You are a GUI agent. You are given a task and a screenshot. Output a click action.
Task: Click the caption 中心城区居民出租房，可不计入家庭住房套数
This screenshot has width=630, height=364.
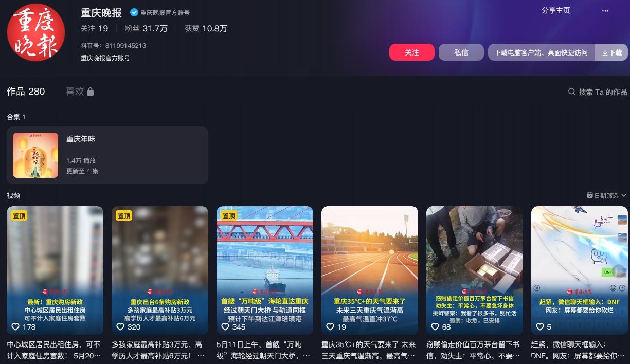[x=55, y=350]
